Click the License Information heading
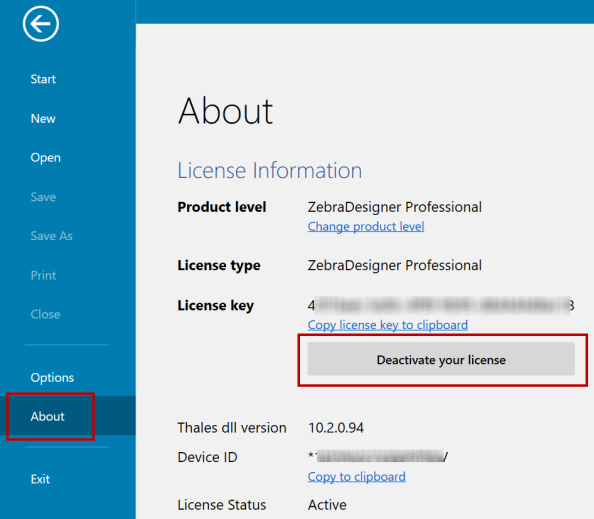 pos(270,170)
